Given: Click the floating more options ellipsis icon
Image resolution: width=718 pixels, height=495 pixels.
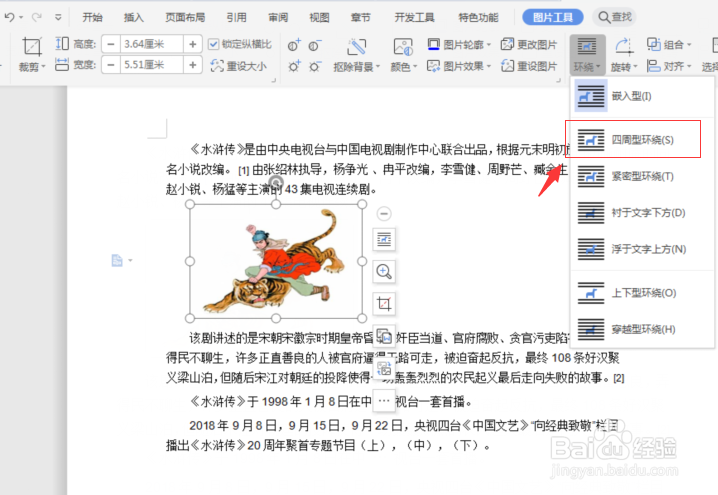Looking at the screenshot, I should [384, 401].
